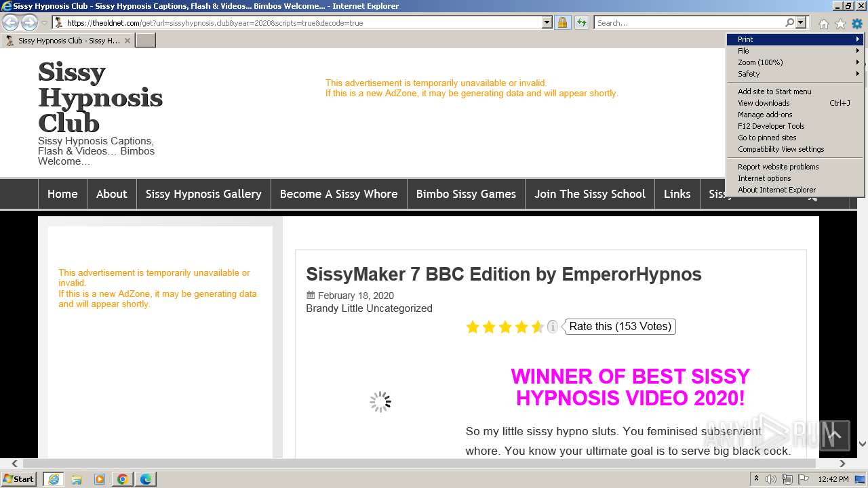Screen dimensions: 868x488
Task: Open Favorites with the star icon
Action: (840, 24)
